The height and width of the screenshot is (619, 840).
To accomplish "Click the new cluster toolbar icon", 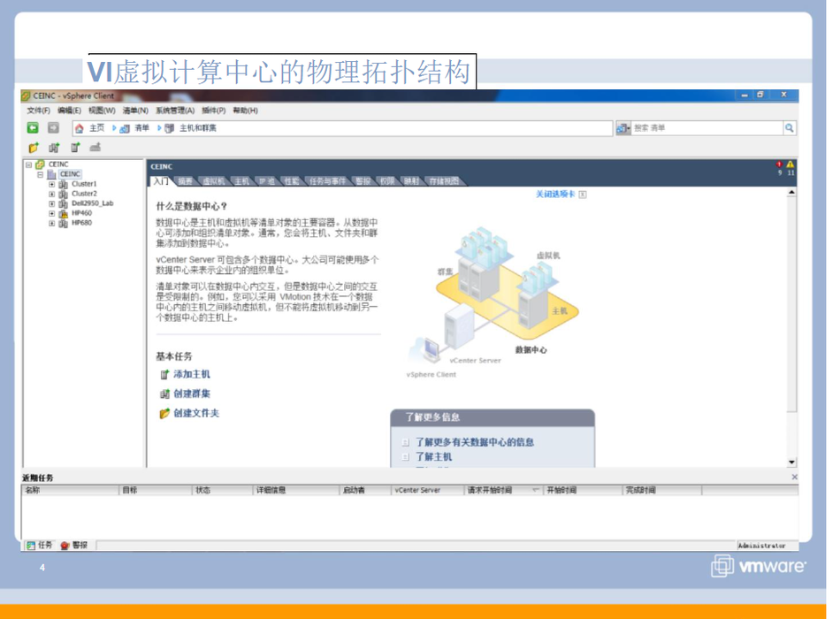I will 55,148.
